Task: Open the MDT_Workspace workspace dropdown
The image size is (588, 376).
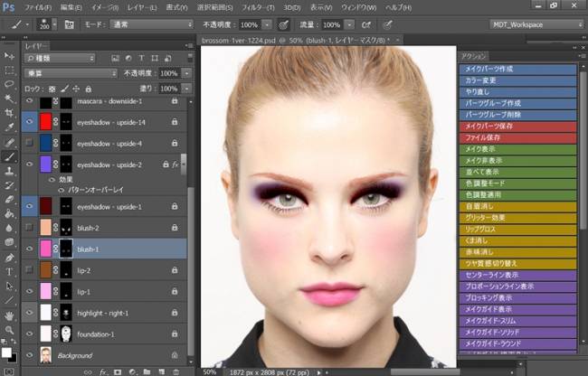Action: click(x=536, y=24)
